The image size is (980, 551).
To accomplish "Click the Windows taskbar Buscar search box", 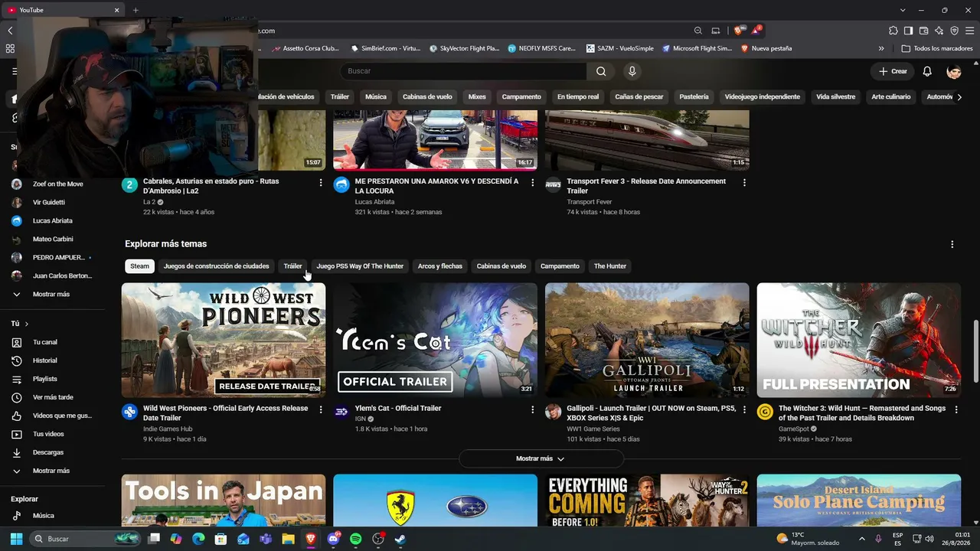I will pos(86,539).
